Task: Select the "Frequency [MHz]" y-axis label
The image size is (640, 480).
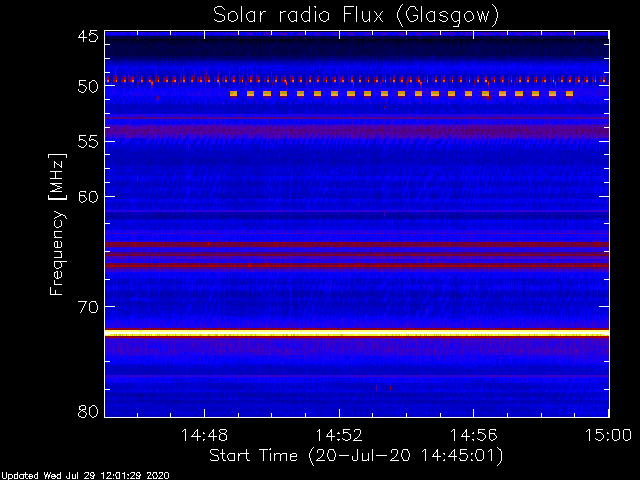Action: point(57,224)
